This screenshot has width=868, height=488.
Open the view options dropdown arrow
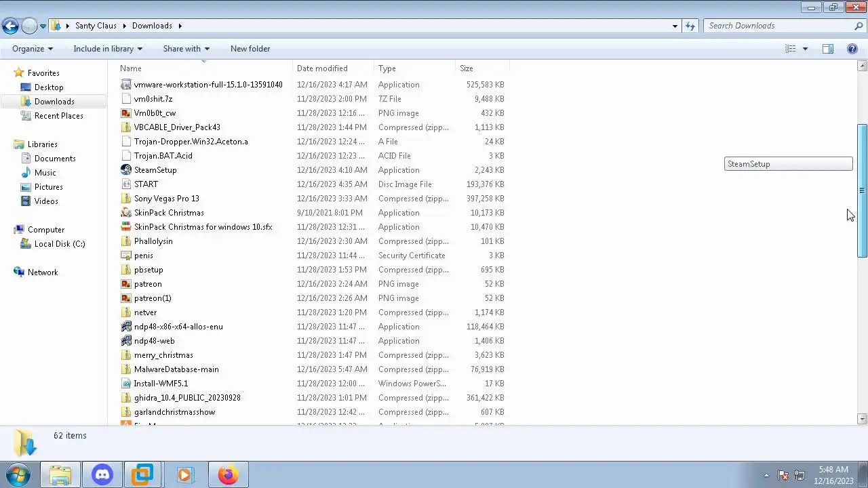coord(805,49)
